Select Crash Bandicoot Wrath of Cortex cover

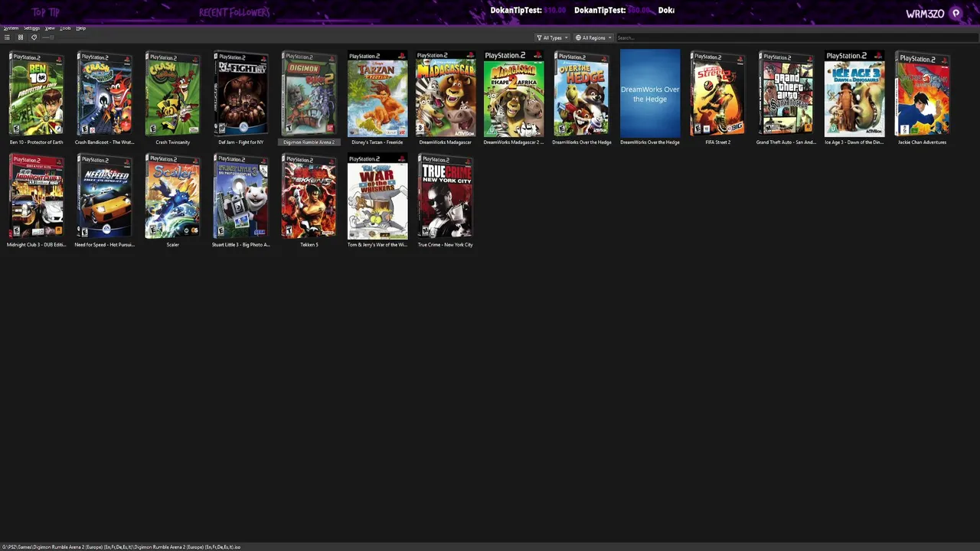coord(104,94)
